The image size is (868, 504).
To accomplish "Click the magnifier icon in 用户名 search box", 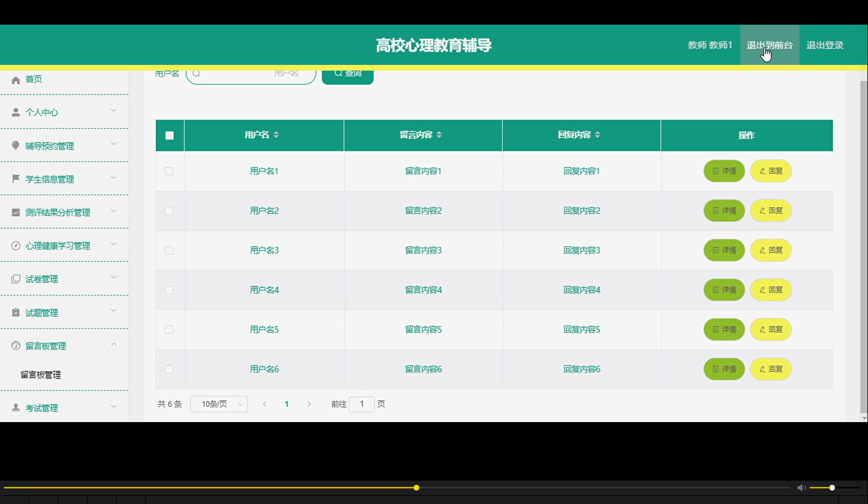I will point(196,73).
